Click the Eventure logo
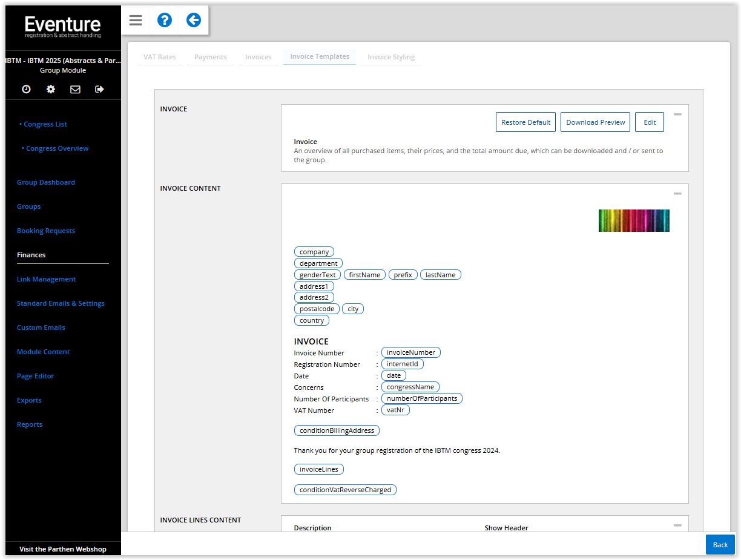 [x=63, y=27]
